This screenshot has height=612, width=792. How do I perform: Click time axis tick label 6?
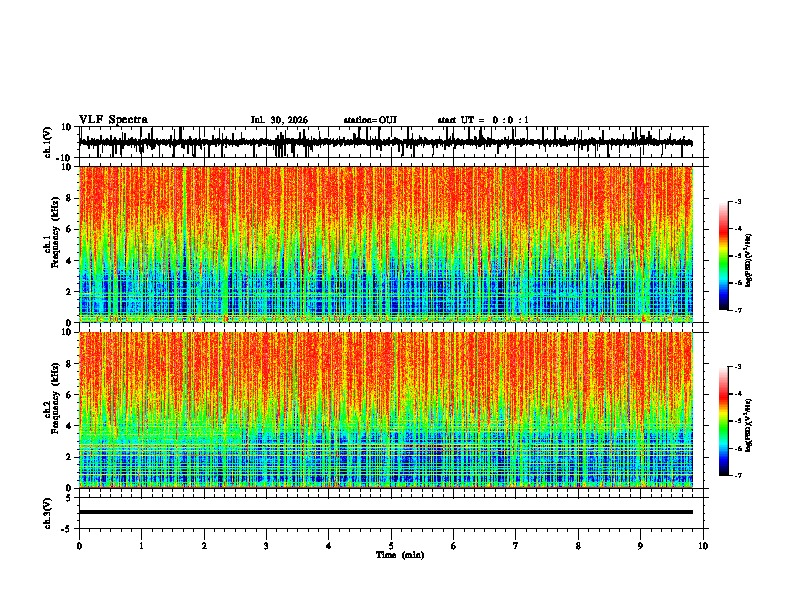pyautogui.click(x=453, y=545)
